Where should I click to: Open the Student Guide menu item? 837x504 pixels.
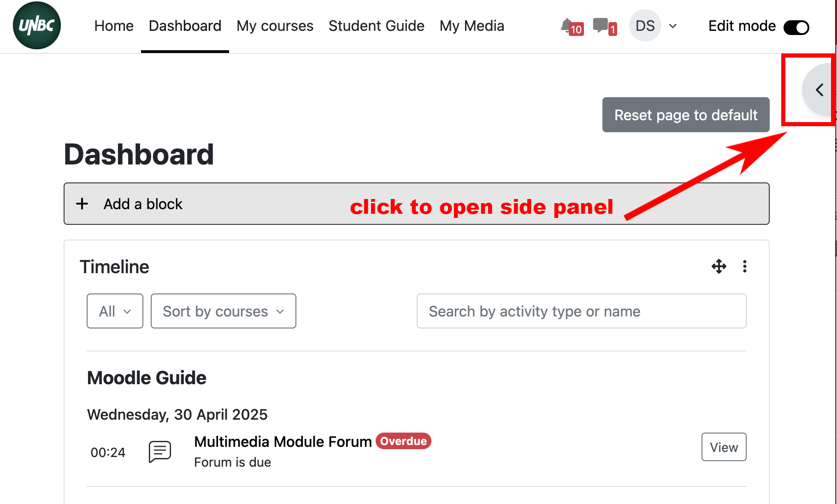point(376,26)
